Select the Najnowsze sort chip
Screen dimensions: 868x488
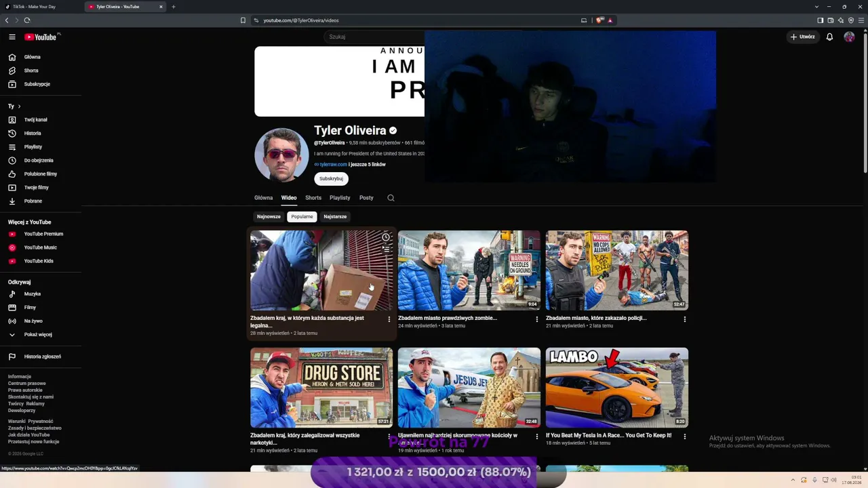[x=269, y=217]
